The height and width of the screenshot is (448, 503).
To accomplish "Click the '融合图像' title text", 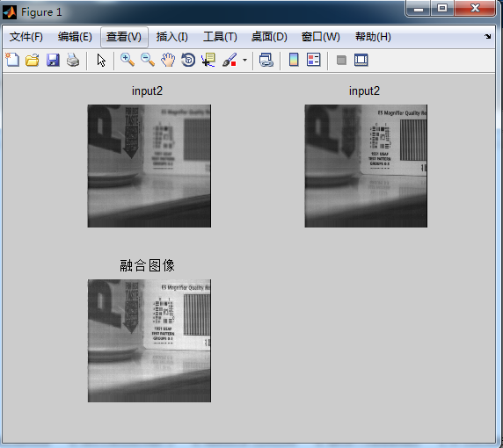I will pos(147,265).
